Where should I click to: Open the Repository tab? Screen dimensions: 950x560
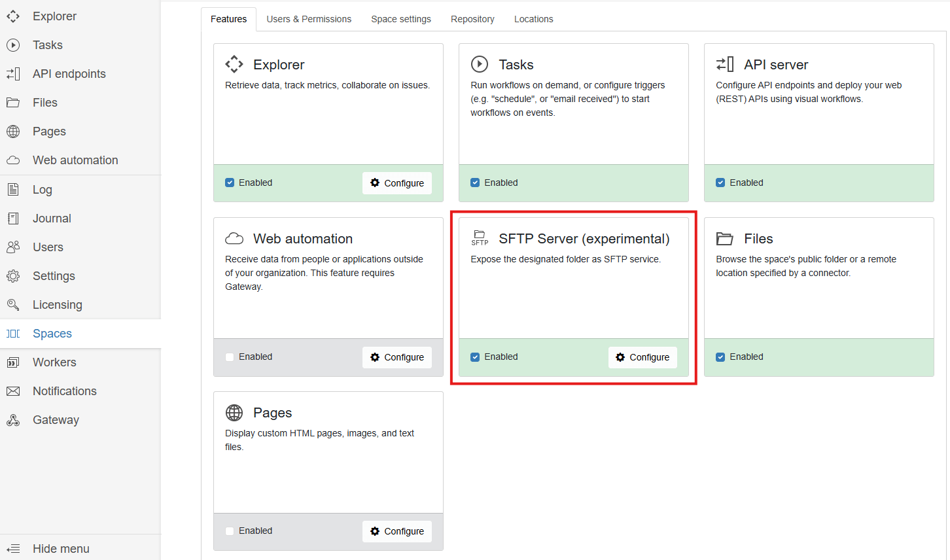472,19
